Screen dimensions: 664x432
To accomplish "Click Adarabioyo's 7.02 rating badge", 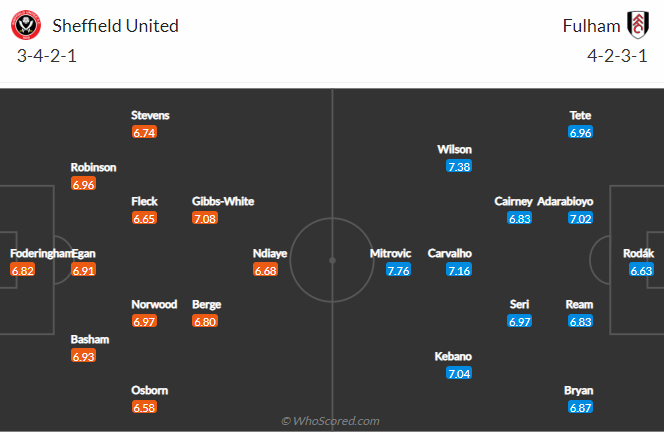I will [581, 219].
